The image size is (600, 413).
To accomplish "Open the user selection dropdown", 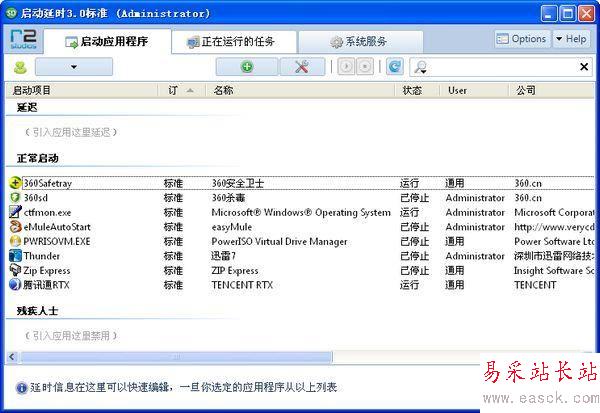I will pos(74,67).
